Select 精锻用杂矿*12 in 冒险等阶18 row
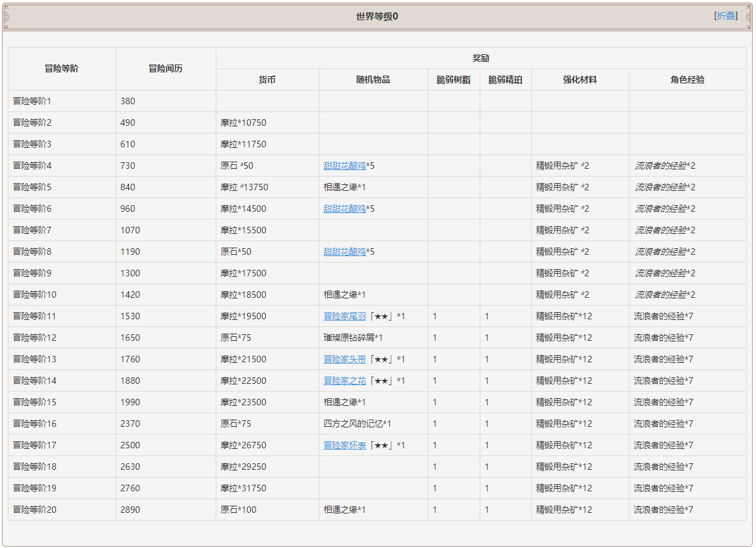The height and width of the screenshot is (548, 756). point(564,467)
